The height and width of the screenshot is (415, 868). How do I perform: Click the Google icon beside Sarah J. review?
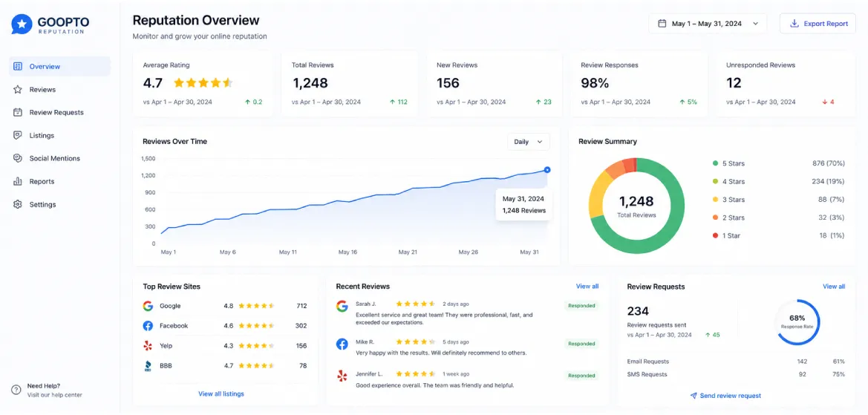point(342,306)
